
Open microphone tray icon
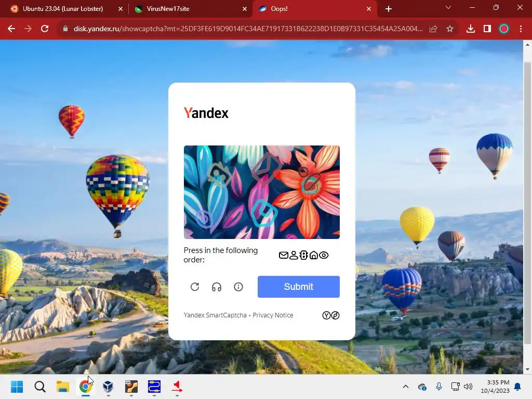[438, 387]
